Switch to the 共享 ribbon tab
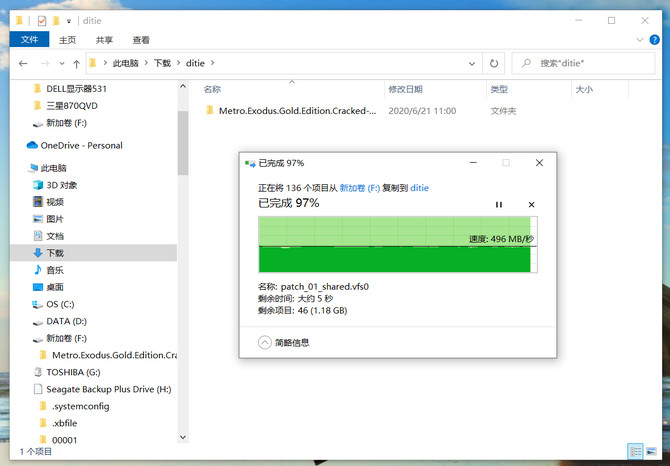Image resolution: width=670 pixels, height=466 pixels. [104, 40]
